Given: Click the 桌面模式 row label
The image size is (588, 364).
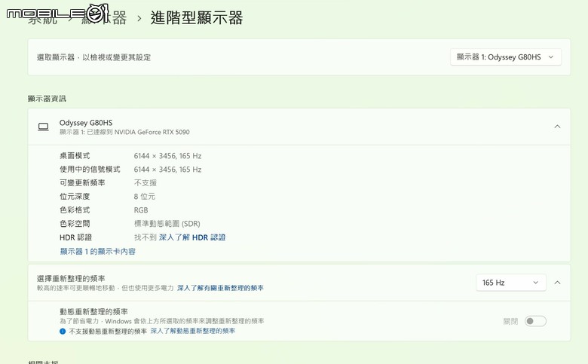Looking at the screenshot, I should pyautogui.click(x=75, y=156).
